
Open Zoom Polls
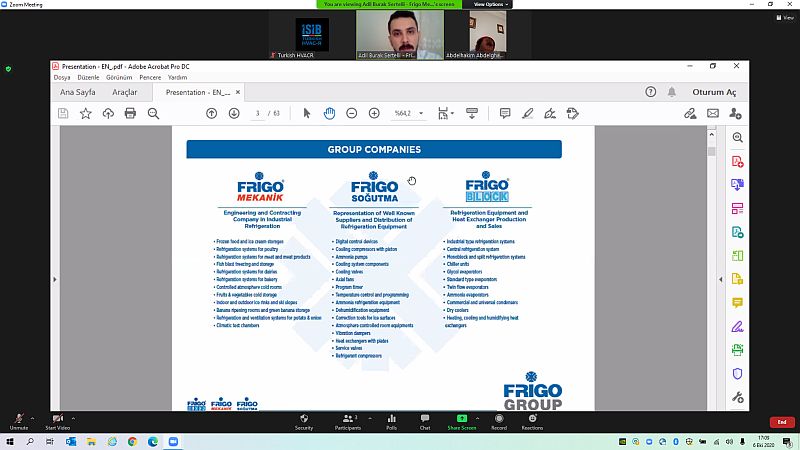click(391, 421)
